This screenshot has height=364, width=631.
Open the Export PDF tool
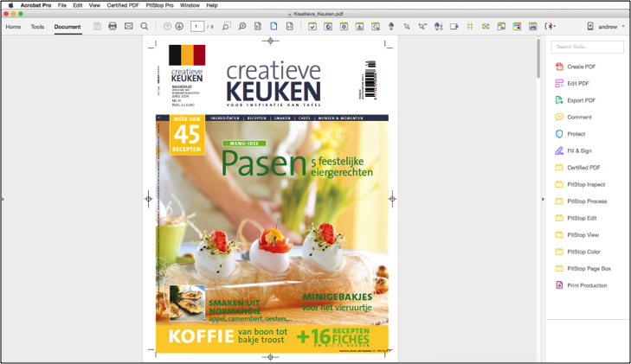576,100
